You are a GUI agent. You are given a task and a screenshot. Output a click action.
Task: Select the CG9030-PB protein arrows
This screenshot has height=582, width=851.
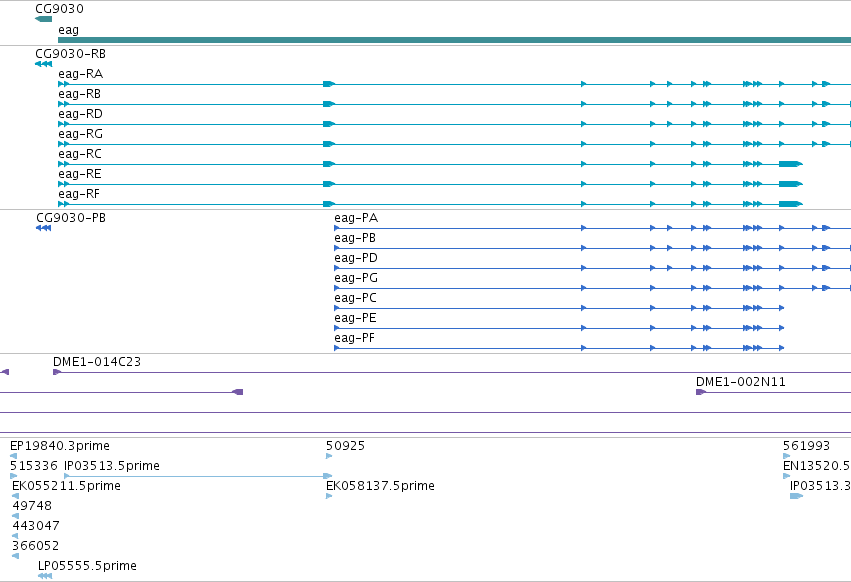(43, 228)
